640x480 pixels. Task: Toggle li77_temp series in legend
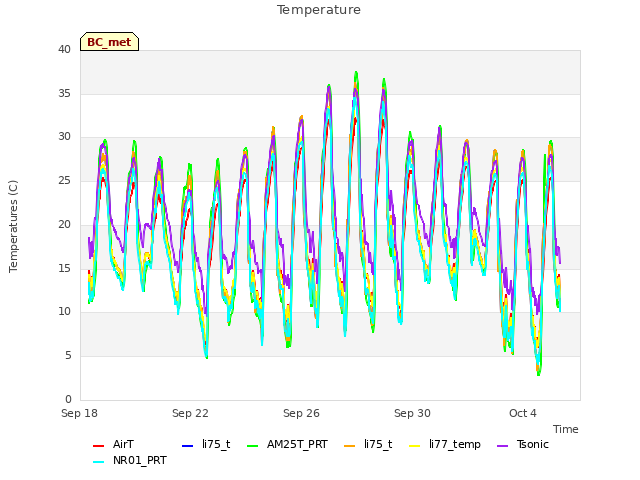tap(444, 444)
